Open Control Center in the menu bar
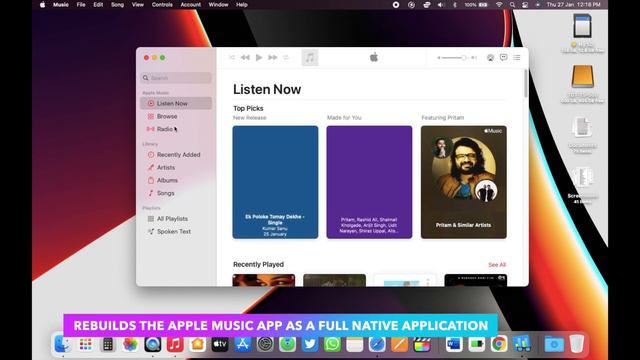The width and height of the screenshot is (640, 360). pyautogui.click(x=525, y=5)
